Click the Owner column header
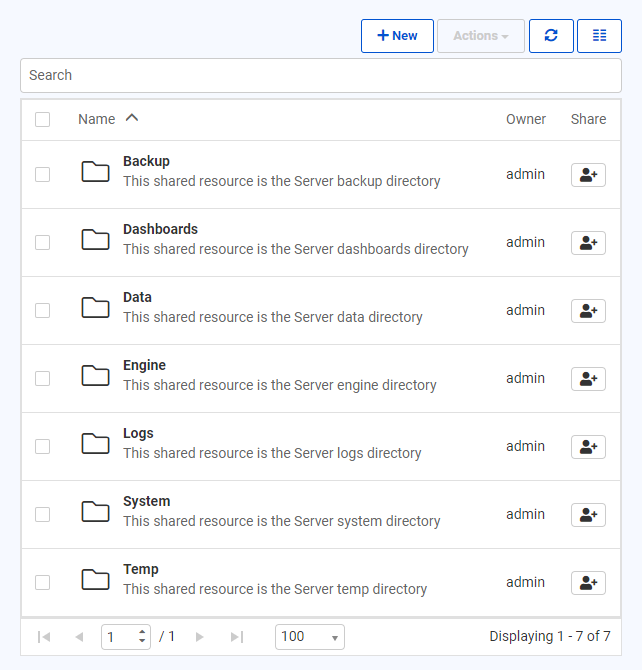 525,119
